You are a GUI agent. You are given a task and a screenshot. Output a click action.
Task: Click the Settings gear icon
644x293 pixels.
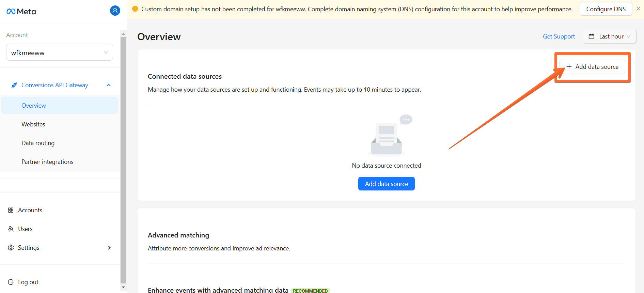pyautogui.click(x=11, y=248)
